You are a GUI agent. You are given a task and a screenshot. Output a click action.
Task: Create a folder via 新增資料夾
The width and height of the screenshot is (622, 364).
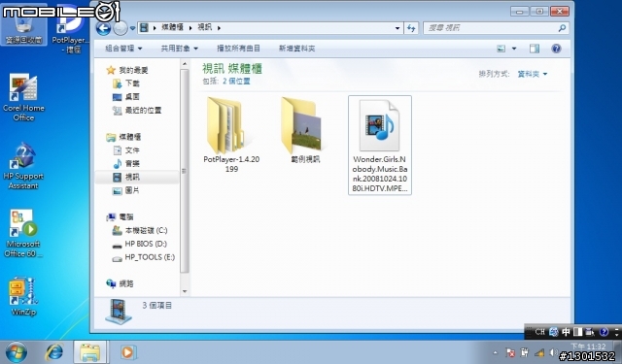click(x=296, y=49)
